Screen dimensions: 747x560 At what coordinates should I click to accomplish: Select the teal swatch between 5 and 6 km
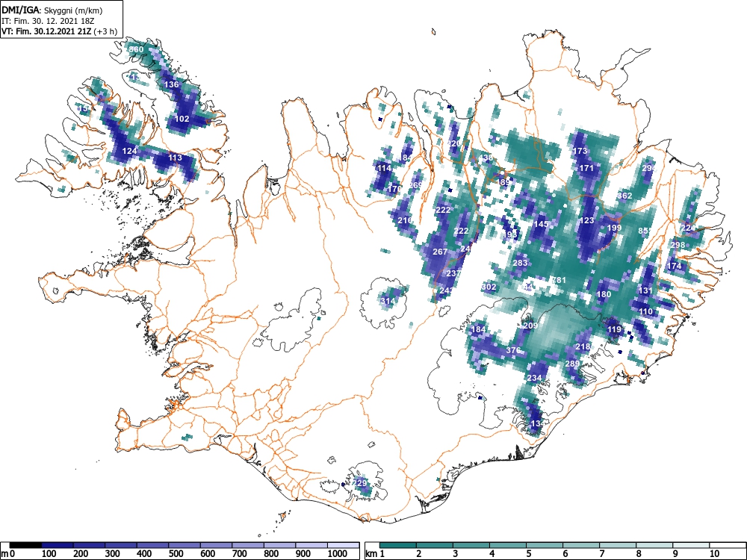pos(545,545)
